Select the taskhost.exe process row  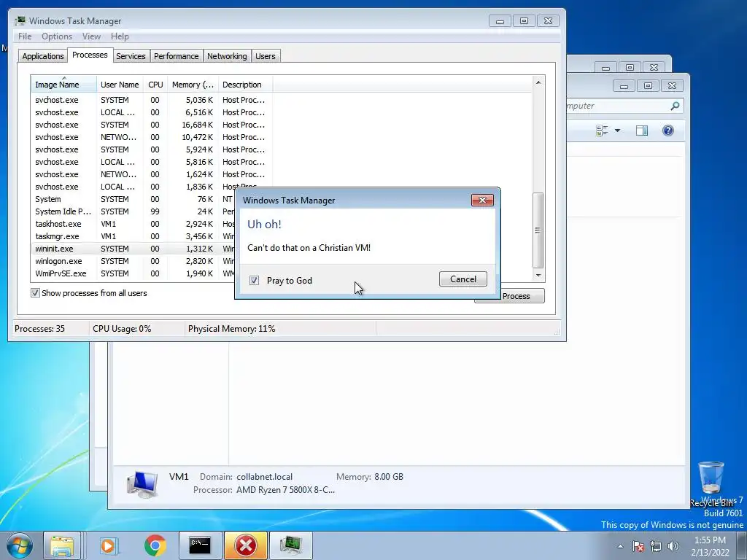[x=133, y=224]
